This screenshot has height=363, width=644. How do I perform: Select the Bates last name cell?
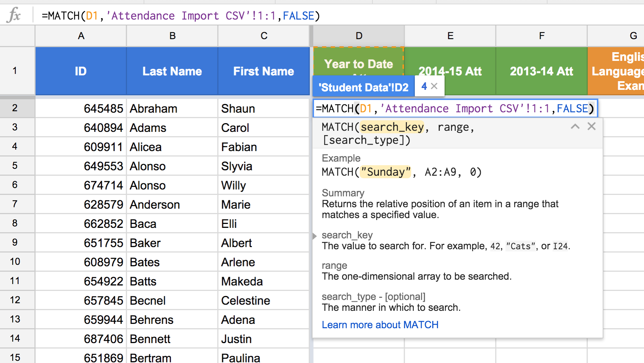point(172,262)
